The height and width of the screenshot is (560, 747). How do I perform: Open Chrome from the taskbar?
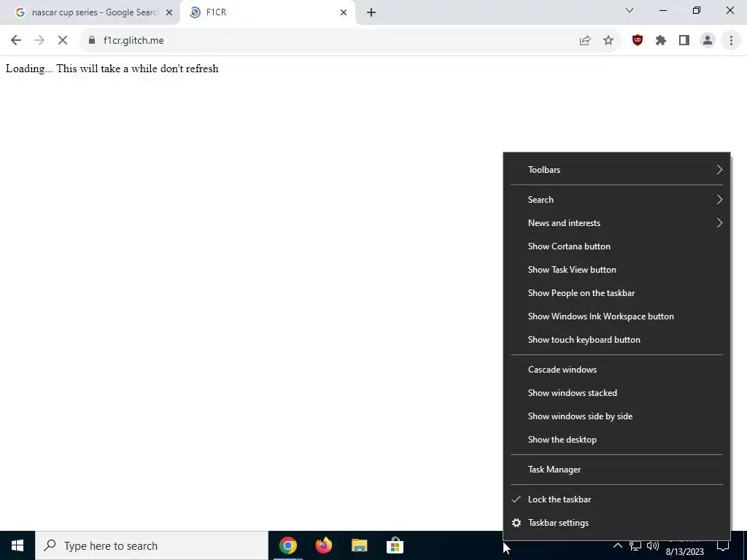tap(287, 545)
